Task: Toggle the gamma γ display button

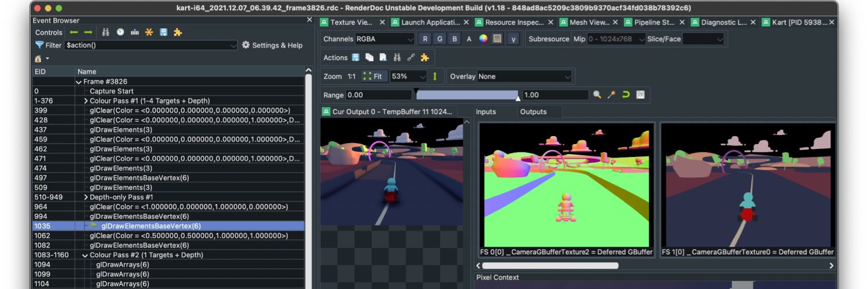Action: [513, 39]
